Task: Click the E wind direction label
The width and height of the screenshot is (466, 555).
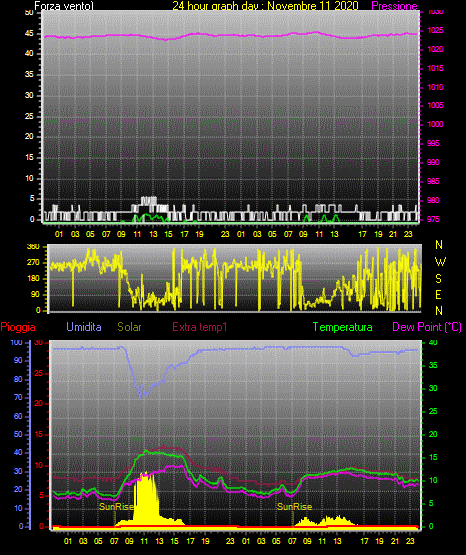Action: tap(438, 295)
